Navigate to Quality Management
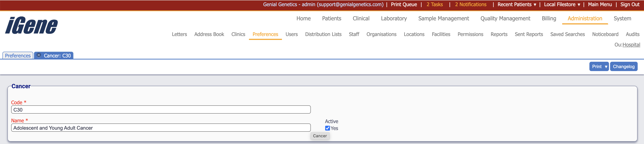Screen dimensions: 644x144 click(505, 18)
